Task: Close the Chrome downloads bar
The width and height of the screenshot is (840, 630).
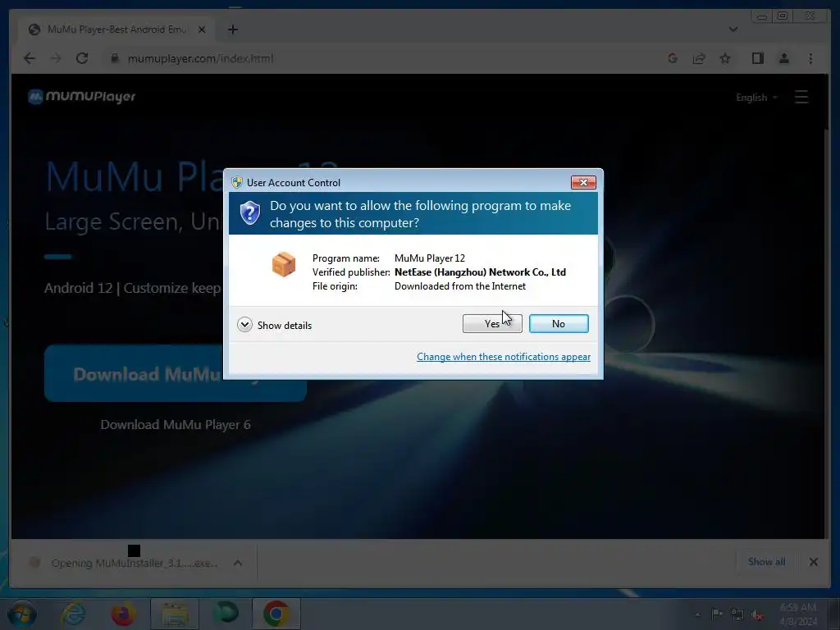Action: tap(813, 562)
